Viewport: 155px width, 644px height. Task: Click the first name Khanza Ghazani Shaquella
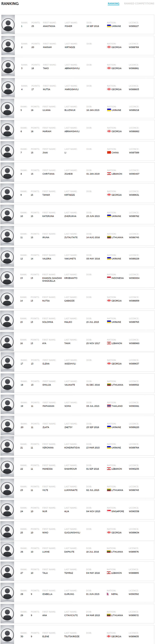[52, 279]
